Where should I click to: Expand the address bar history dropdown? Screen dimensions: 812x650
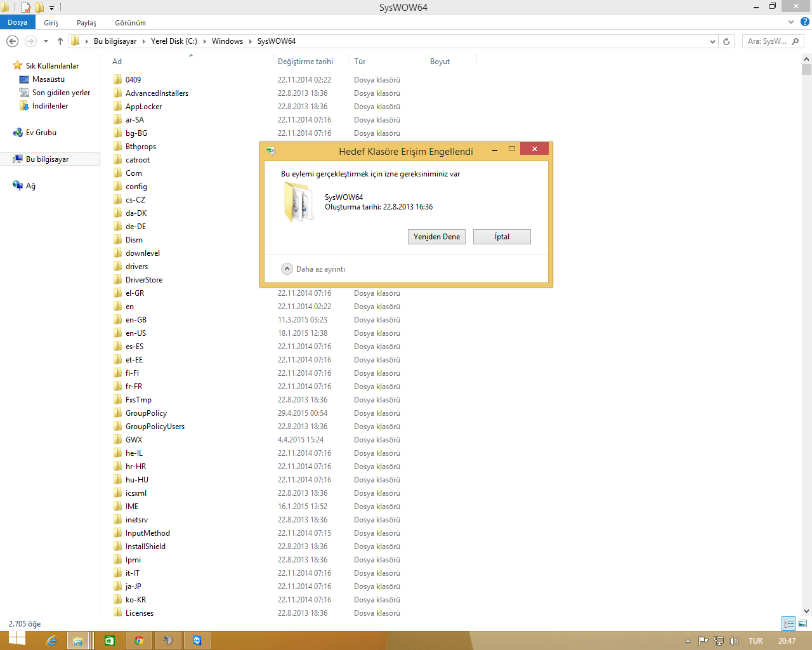coord(712,41)
